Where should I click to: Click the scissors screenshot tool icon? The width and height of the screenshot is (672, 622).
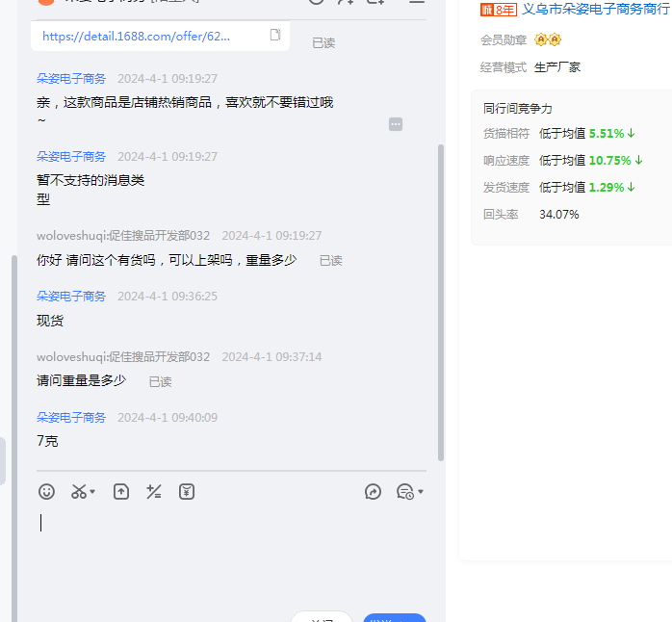(79, 492)
